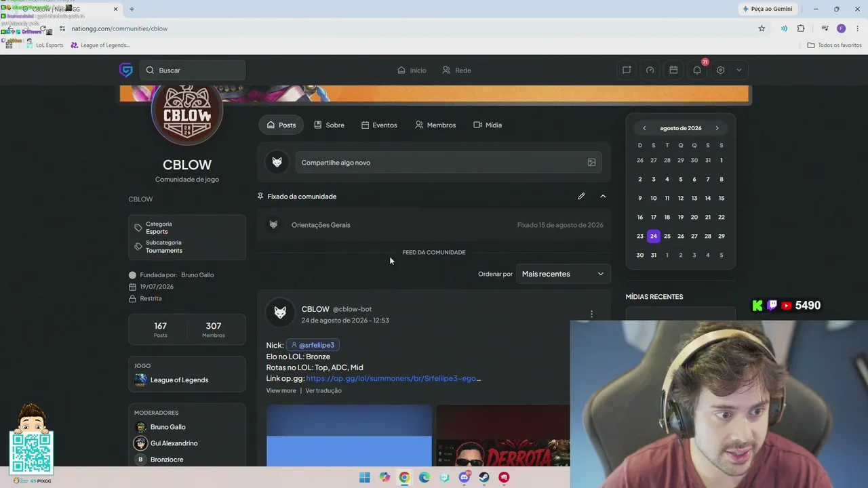Open the notifications bell
The height and width of the screenshot is (488, 868).
click(x=697, y=70)
